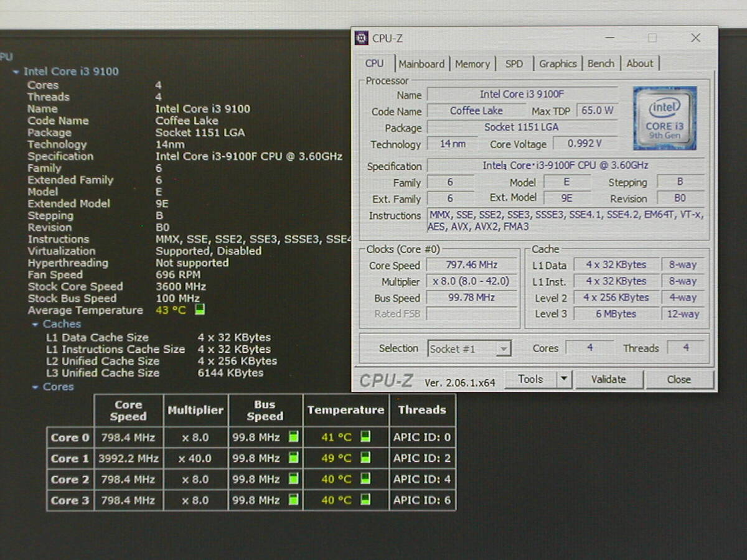Click the Intel Core i3 9th Gen logo
The height and width of the screenshot is (560, 747).
pos(665,118)
